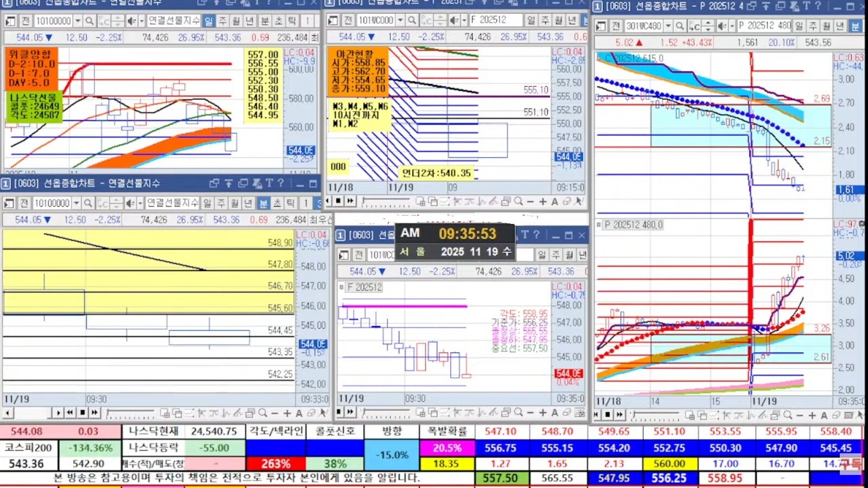868x488 pixels.
Task: Open the code dropdown next to 10100000 in the lower 연결선물지수 window
Action: [76, 203]
